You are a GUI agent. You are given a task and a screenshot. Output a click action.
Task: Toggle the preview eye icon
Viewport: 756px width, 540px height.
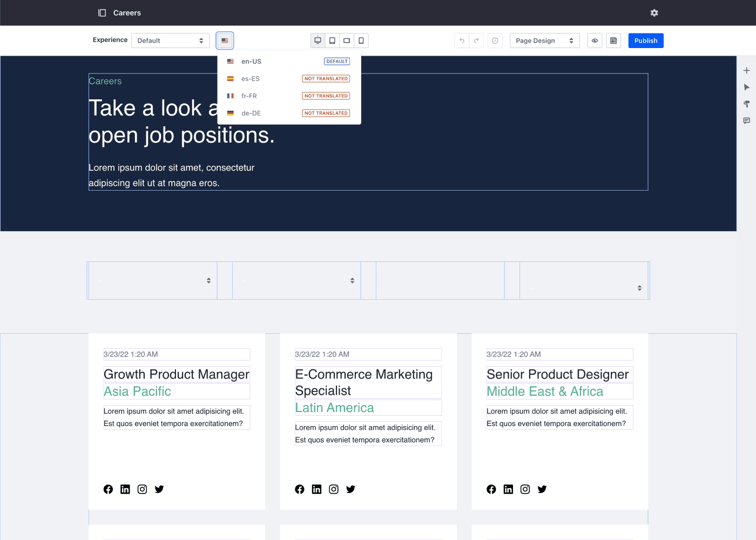click(595, 40)
